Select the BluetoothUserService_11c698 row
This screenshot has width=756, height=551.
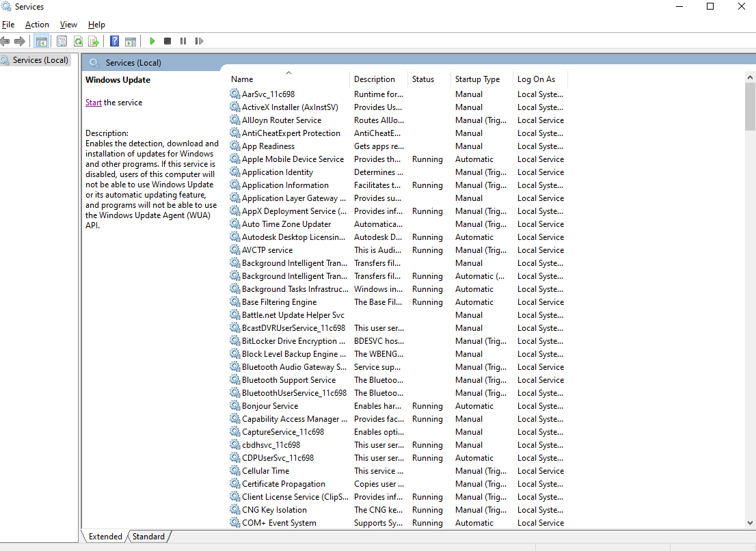[x=396, y=393]
